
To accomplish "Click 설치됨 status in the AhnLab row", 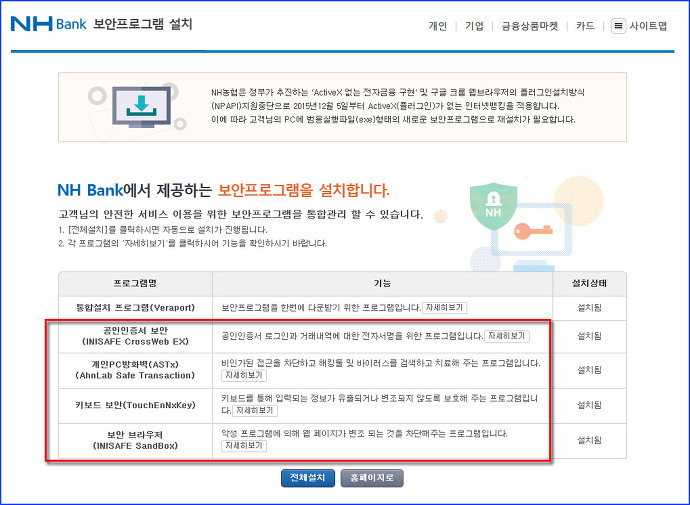I will click(590, 370).
